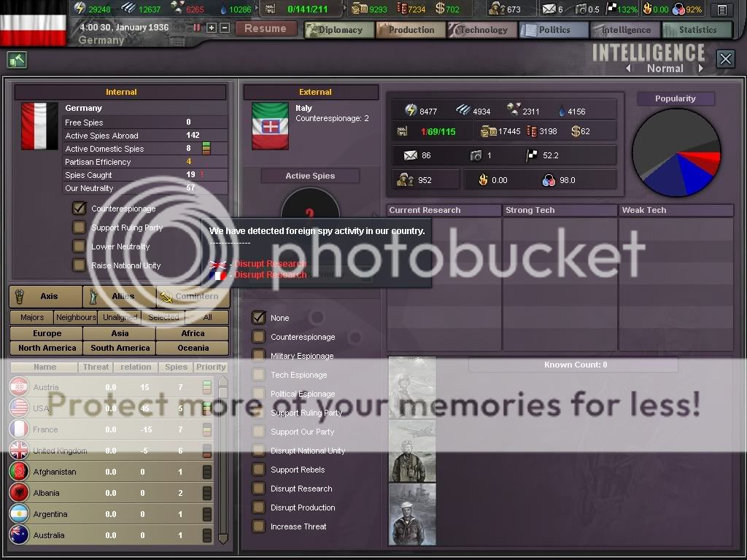Check the Disrupt Production mission
This screenshot has width=747, height=560.
pos(258,507)
